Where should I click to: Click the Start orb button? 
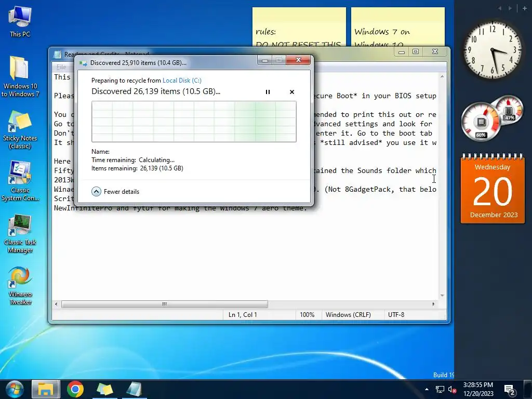[15, 389]
